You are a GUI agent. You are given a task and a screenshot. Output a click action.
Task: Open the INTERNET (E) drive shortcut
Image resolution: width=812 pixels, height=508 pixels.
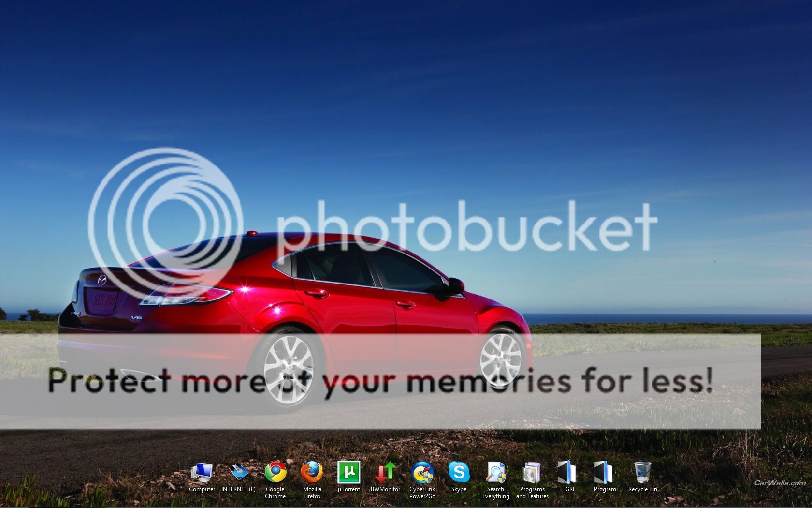click(238, 473)
